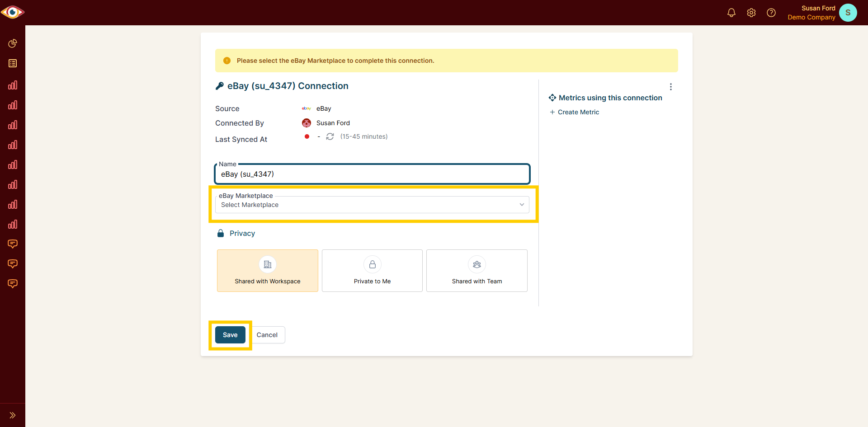
Task: Click Susan Ford's avatar beside Connected By
Action: [307, 123]
